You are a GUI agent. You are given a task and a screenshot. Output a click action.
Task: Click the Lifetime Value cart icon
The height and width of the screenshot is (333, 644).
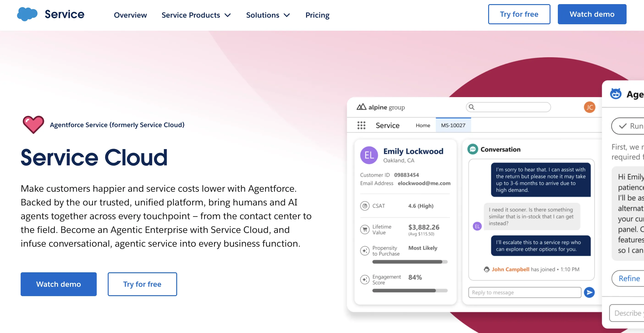(365, 229)
